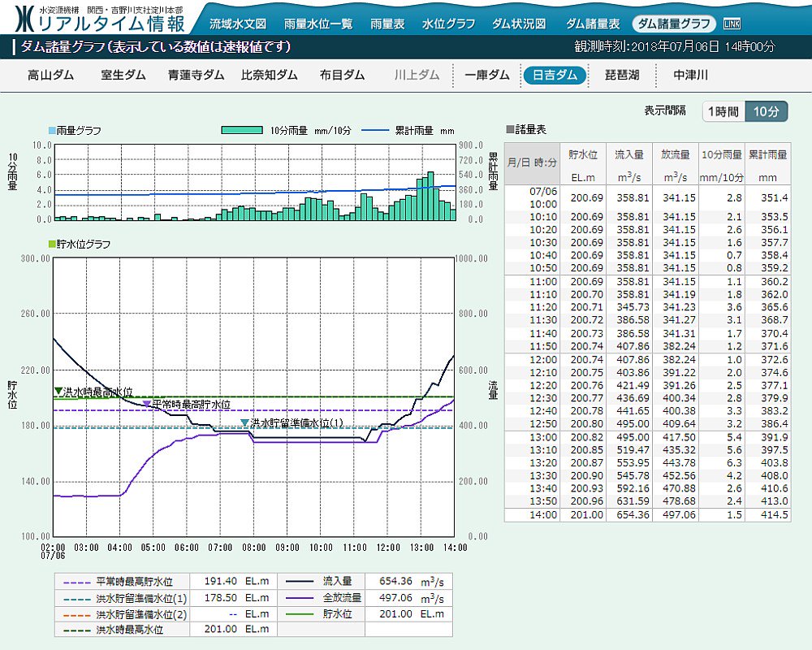Select the ダム諸量グラフ tab
The width and height of the screenshot is (812, 650).
pyautogui.click(x=674, y=24)
